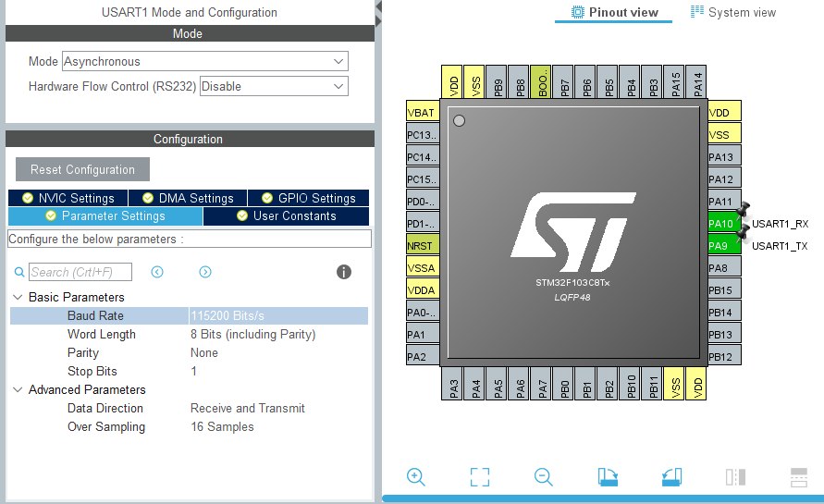Click the search magnifier icon
Image resolution: width=824 pixels, height=504 pixels.
click(x=19, y=272)
